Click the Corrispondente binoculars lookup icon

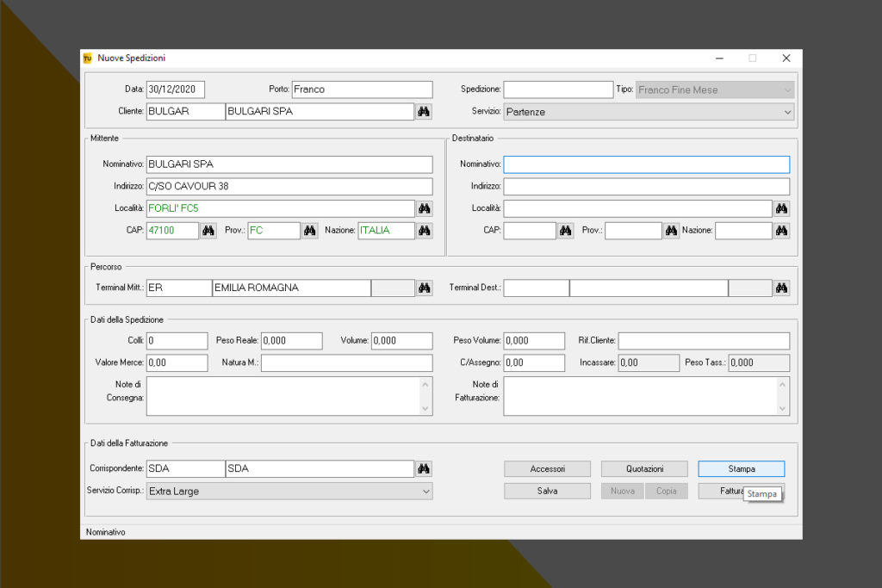[424, 469]
